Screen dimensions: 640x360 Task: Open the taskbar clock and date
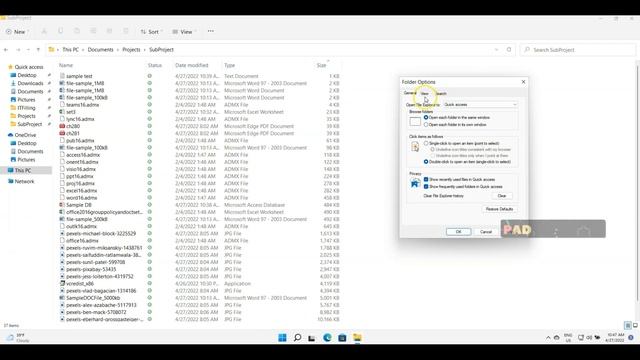click(x=616, y=338)
